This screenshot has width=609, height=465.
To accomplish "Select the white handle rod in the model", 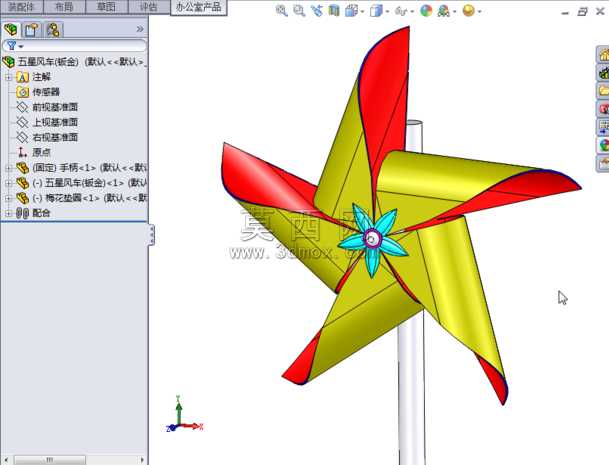I will (x=412, y=388).
